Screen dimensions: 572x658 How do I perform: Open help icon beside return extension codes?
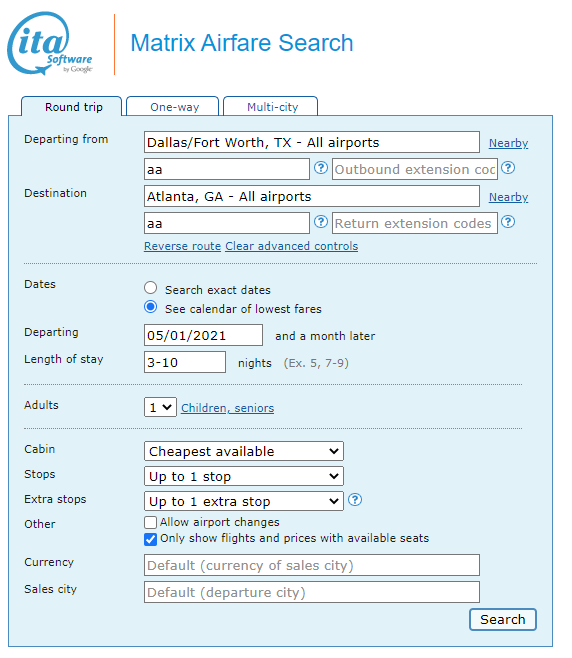pos(508,222)
